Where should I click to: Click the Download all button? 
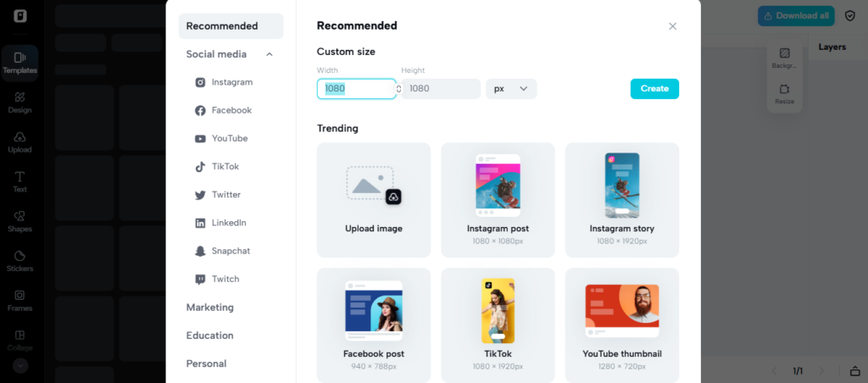[796, 16]
